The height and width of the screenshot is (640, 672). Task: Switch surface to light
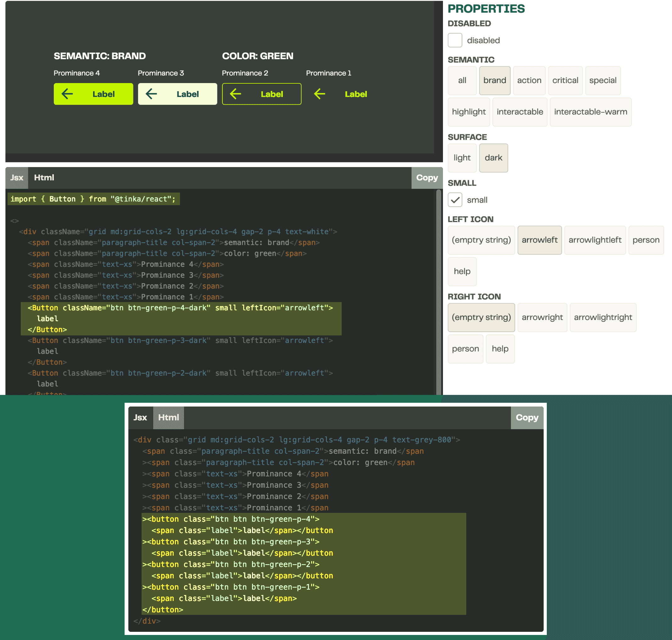tap(462, 158)
